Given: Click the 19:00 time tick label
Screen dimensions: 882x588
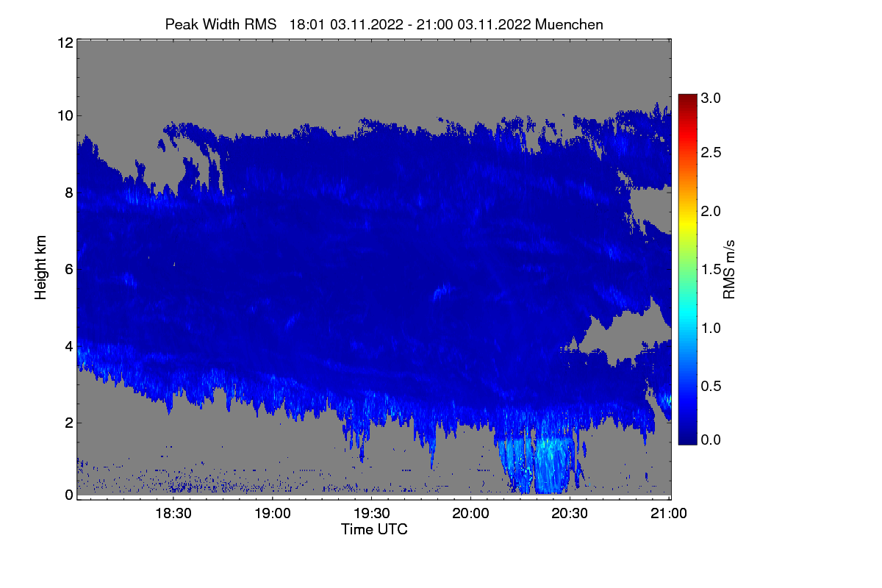Looking at the screenshot, I should tap(273, 514).
